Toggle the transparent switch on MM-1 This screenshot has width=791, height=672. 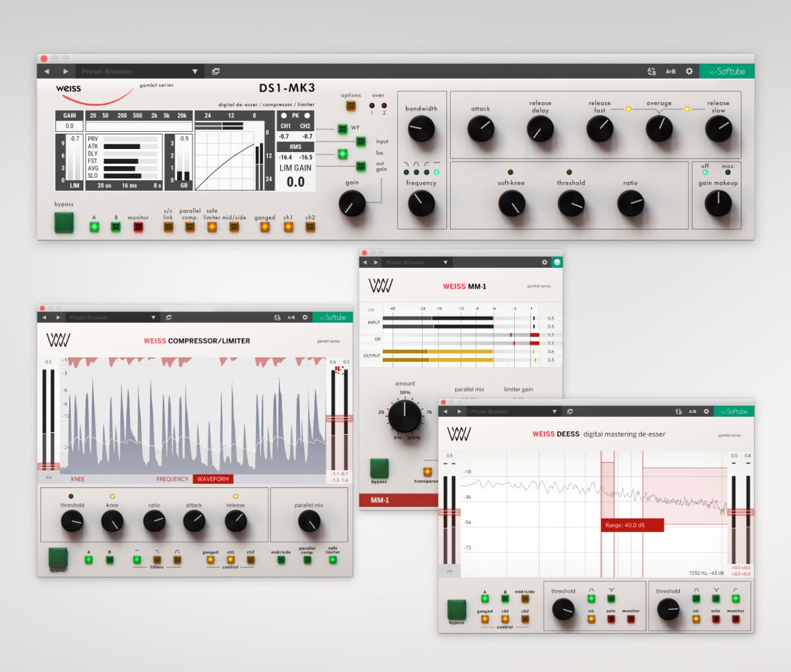pyautogui.click(x=427, y=472)
